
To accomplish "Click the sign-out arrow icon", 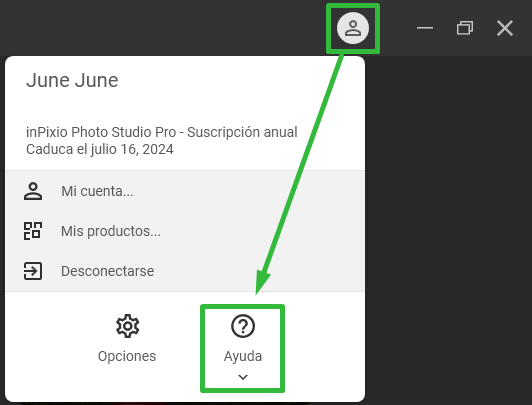I will click(33, 271).
